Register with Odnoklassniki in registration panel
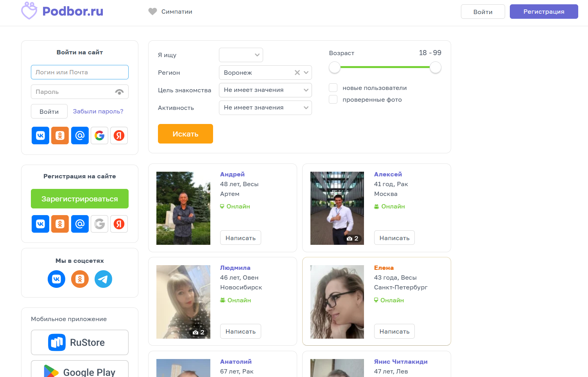This screenshot has height=377, width=588. pos(60,224)
